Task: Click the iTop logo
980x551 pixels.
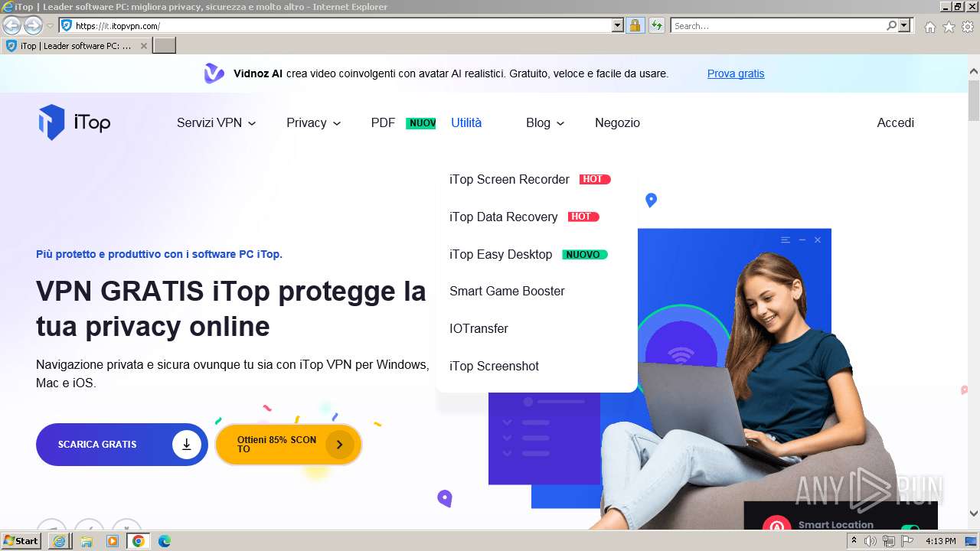Action: pos(74,122)
